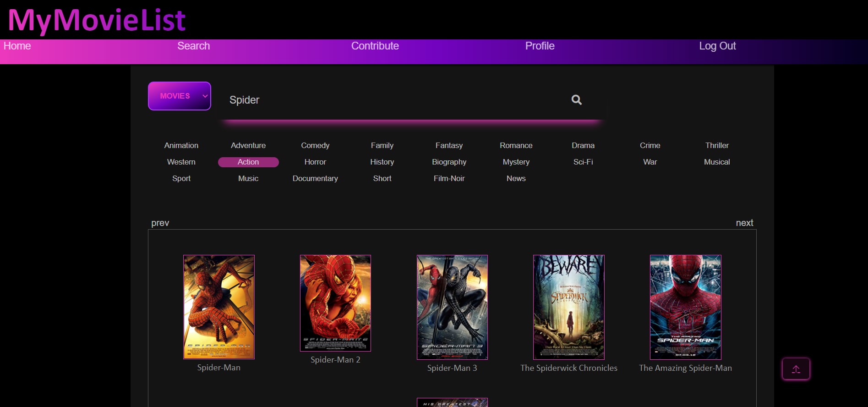Select the Biography genre
Image resolution: width=868 pixels, height=407 pixels.
[x=449, y=162]
